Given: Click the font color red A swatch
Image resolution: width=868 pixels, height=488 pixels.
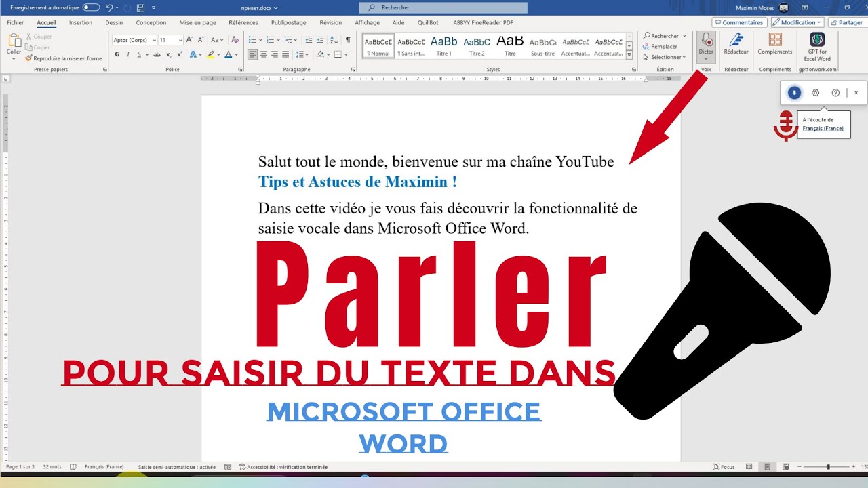Looking at the screenshot, I should 227,54.
